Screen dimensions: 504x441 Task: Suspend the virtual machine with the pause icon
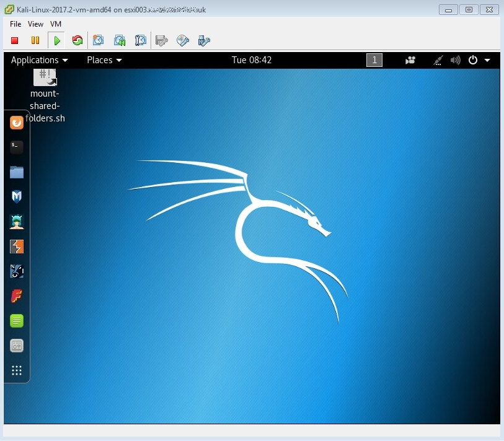click(35, 40)
